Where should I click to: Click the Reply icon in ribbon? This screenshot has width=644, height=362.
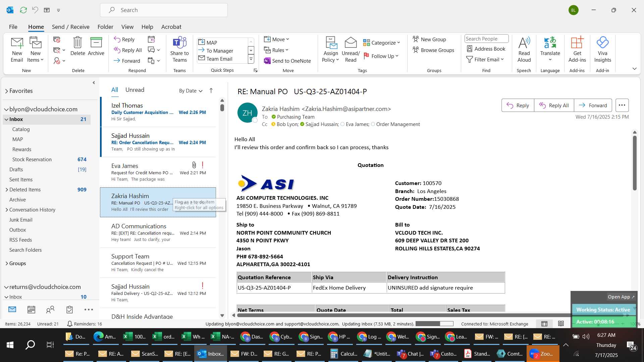click(117, 39)
